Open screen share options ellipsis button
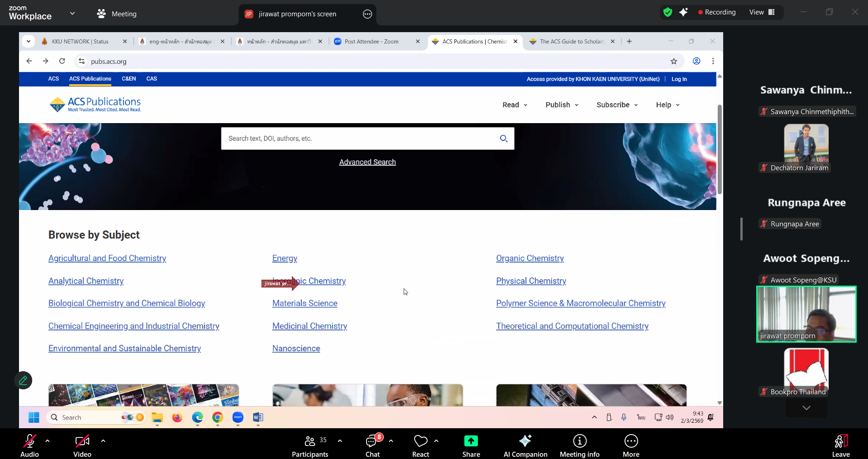Viewport: 868px width, 459px height. [367, 14]
